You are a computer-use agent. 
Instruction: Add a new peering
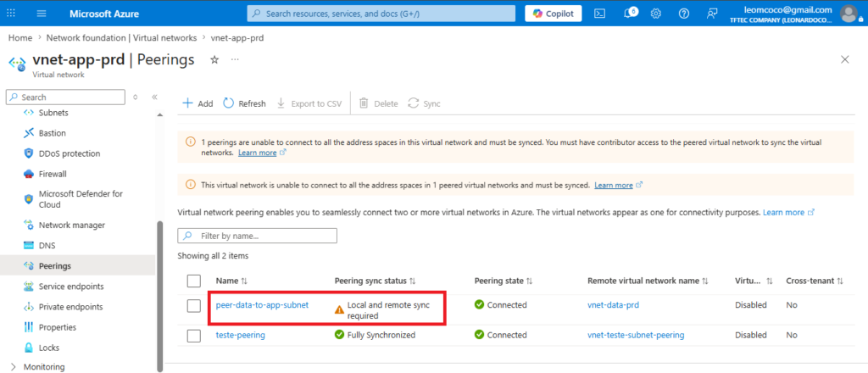pos(198,103)
